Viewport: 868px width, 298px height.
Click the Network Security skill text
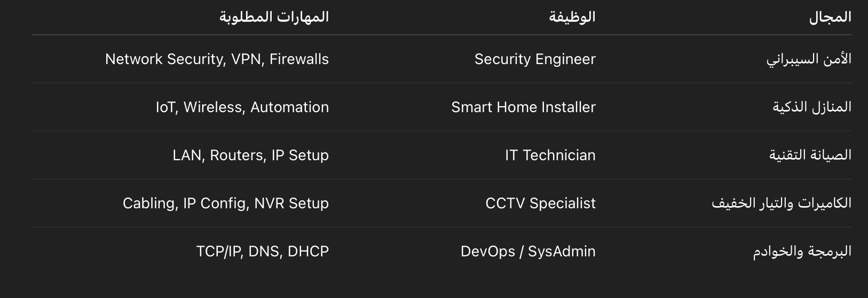coord(164,59)
